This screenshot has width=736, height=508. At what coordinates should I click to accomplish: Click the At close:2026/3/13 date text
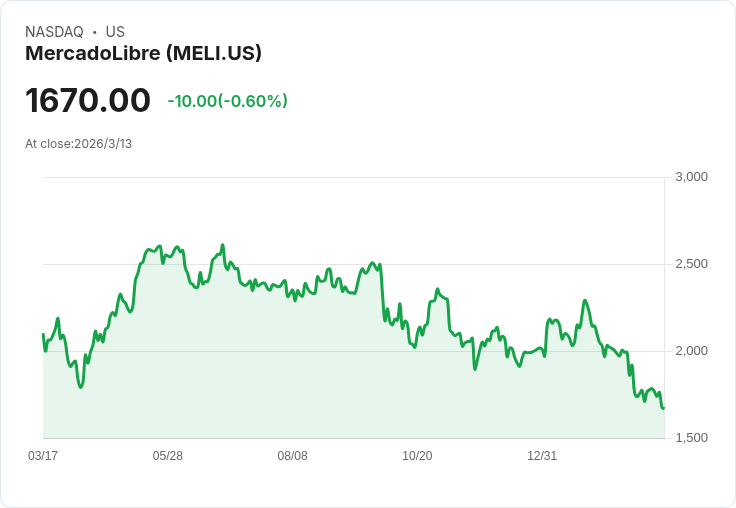78,144
